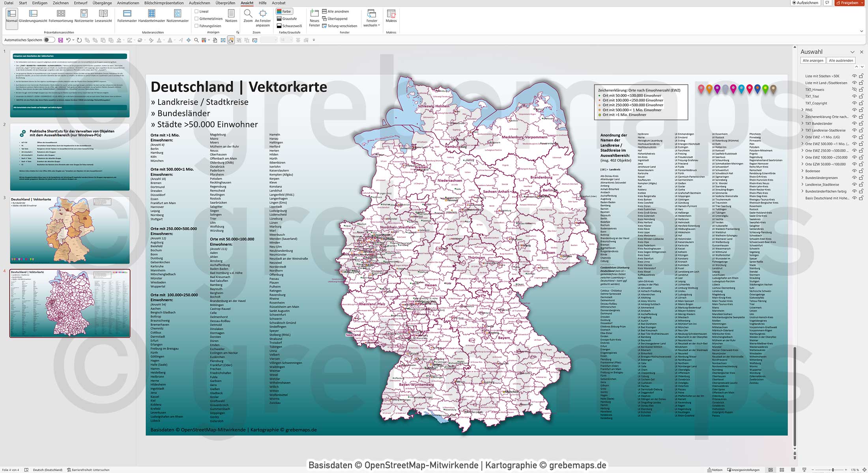
Task: Click the Zoom icon in the ribbon
Action: (248, 16)
